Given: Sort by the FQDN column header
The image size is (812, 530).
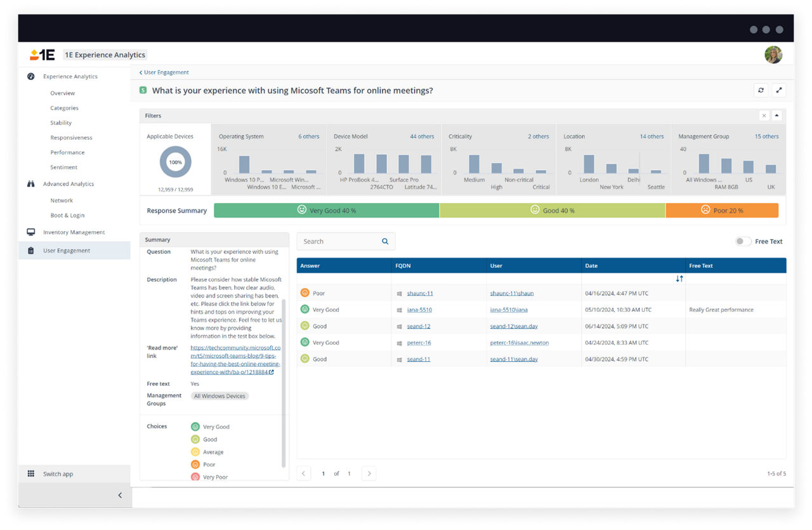Looking at the screenshot, I should (x=439, y=265).
